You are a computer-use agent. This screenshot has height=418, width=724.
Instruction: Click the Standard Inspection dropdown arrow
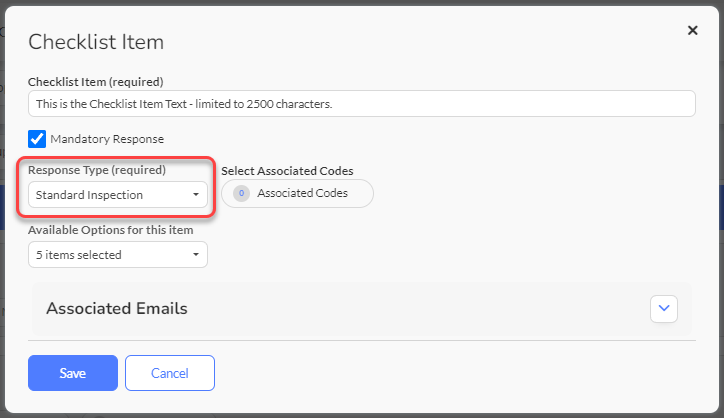tap(196, 194)
